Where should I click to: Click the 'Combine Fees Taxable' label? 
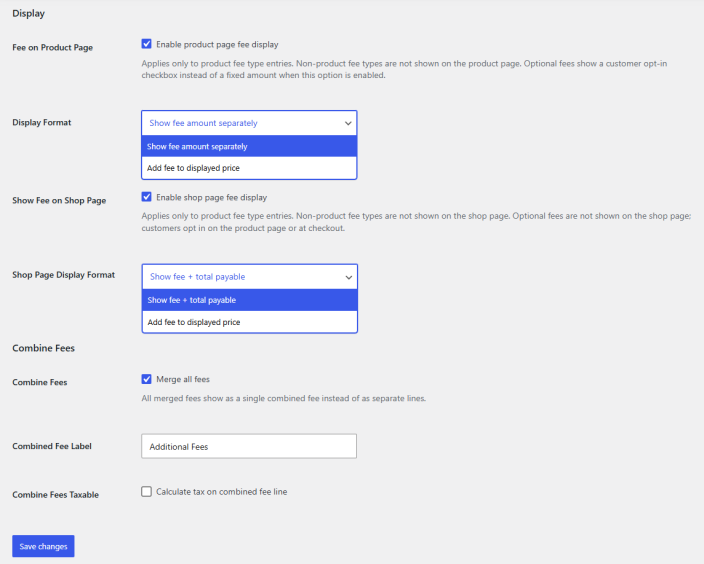(56, 495)
